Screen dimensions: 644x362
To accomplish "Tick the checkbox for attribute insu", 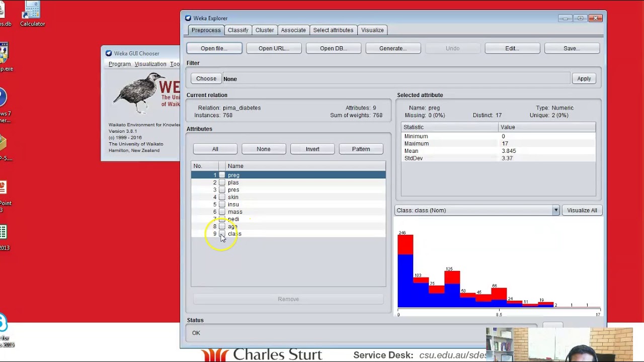I will tap(222, 204).
